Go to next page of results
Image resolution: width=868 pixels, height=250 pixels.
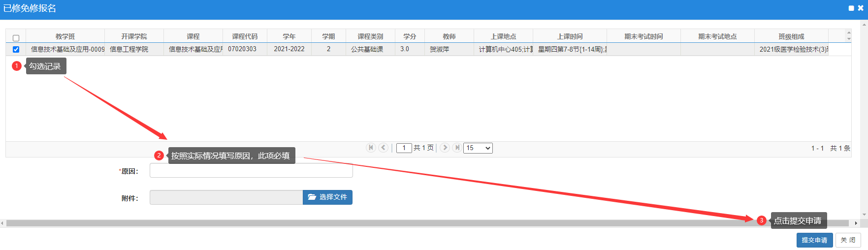[x=445, y=148]
